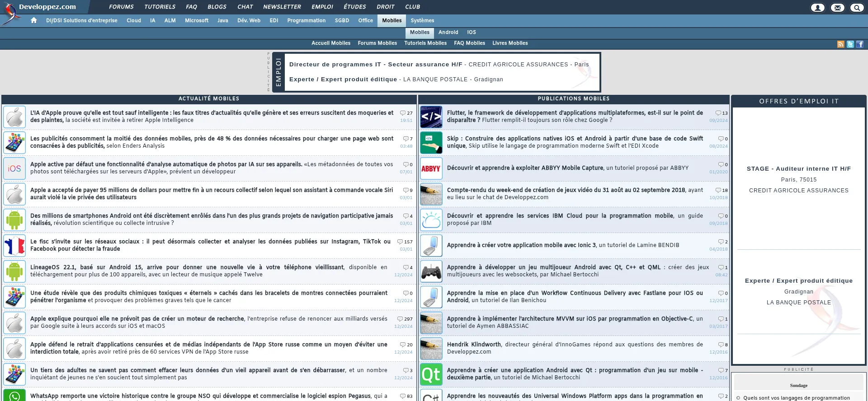Select the Systèmes category tab
The width and height of the screenshot is (868, 401).
click(422, 20)
